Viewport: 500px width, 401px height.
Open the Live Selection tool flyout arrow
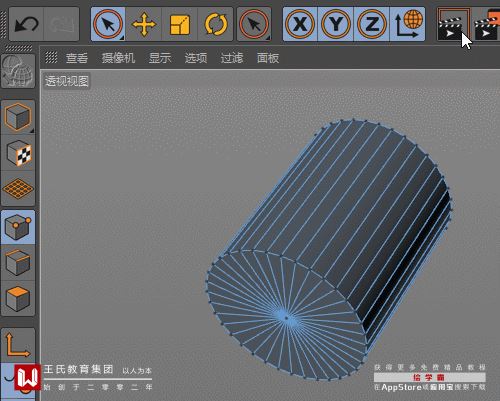pyautogui.click(x=122, y=38)
